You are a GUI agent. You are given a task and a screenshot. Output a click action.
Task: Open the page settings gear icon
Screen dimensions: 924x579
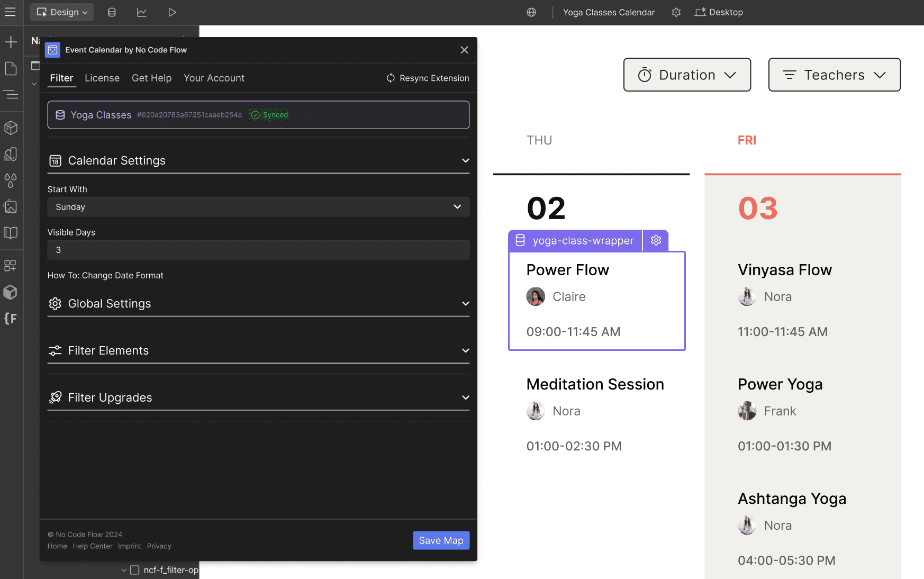[x=676, y=12]
